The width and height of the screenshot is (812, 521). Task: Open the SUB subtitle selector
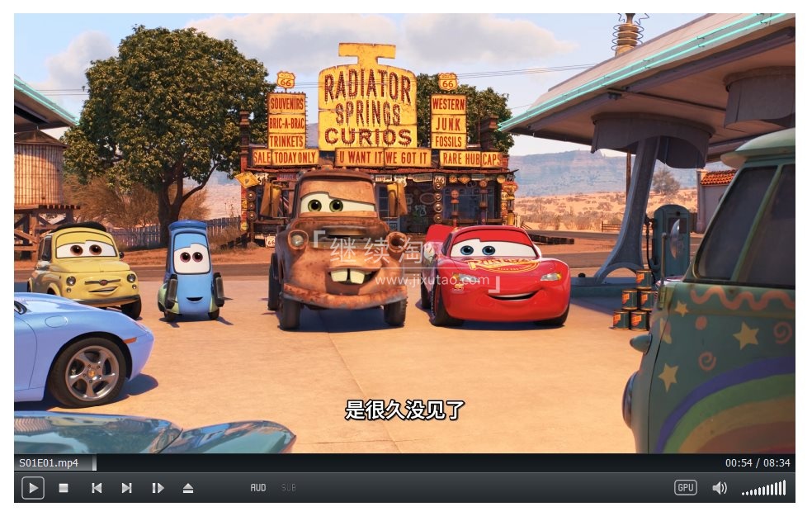click(289, 488)
